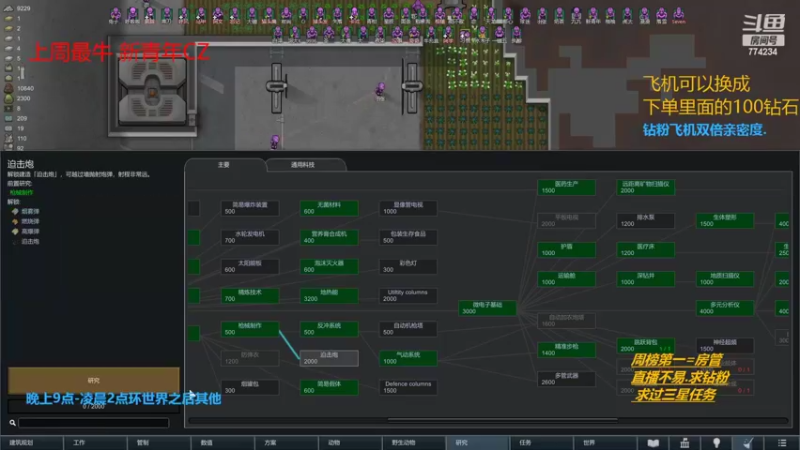Open the 动物 animals menu
Viewport: 800px width, 450px height.
coord(351,443)
